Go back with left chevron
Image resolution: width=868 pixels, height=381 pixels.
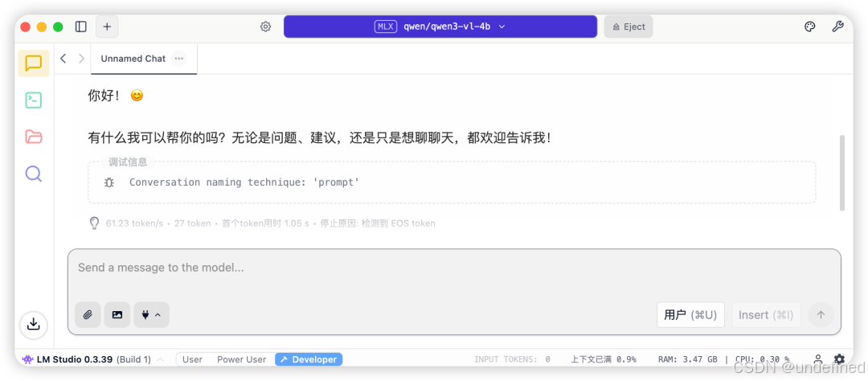[63, 58]
